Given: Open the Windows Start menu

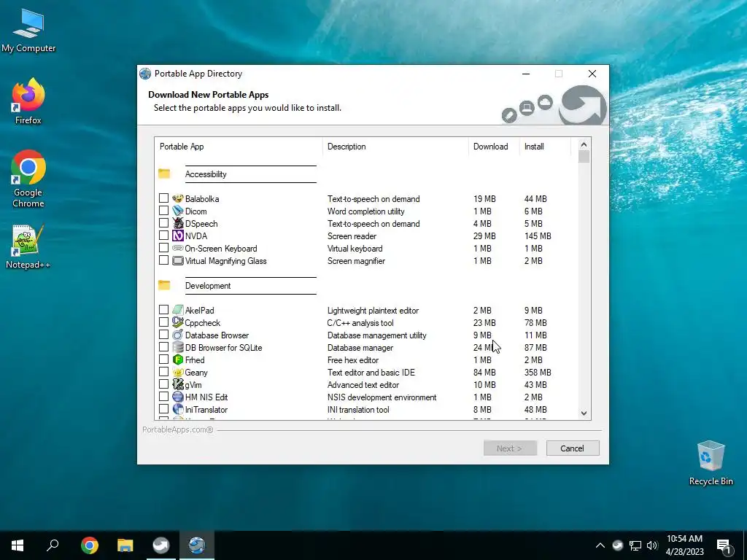Looking at the screenshot, I should click(18, 545).
